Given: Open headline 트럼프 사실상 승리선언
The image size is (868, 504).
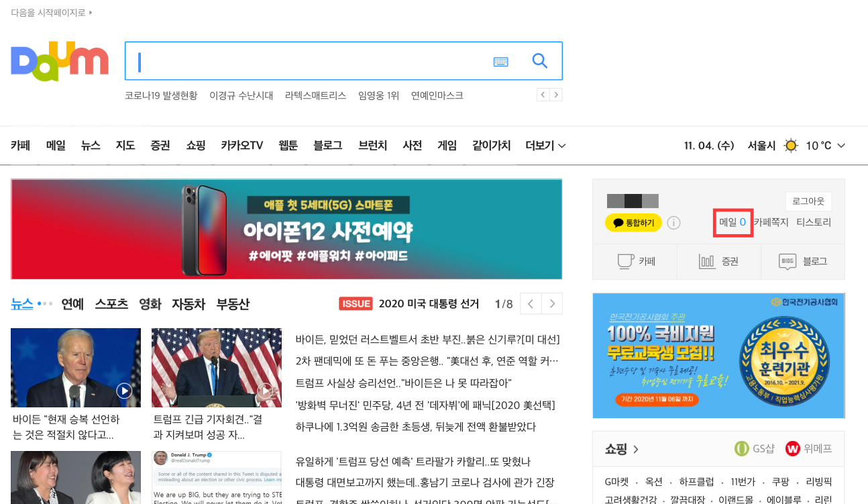Looking at the screenshot, I should (x=403, y=383).
